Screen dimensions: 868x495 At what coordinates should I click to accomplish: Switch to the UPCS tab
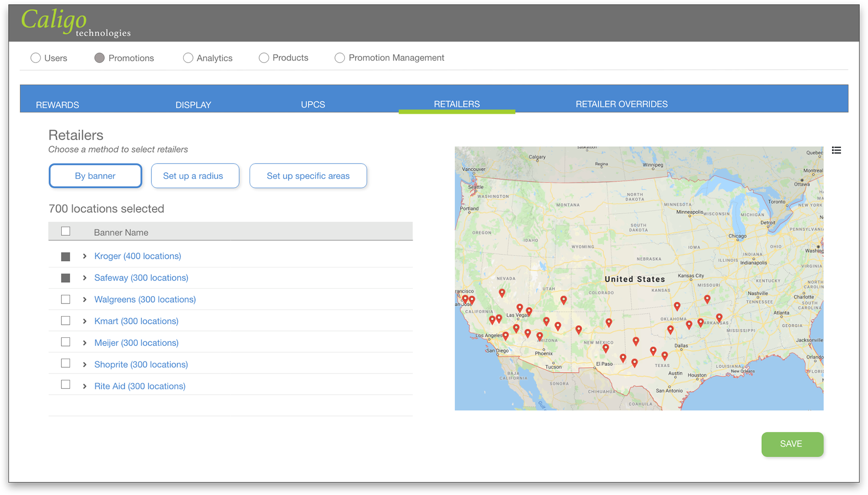tap(313, 104)
